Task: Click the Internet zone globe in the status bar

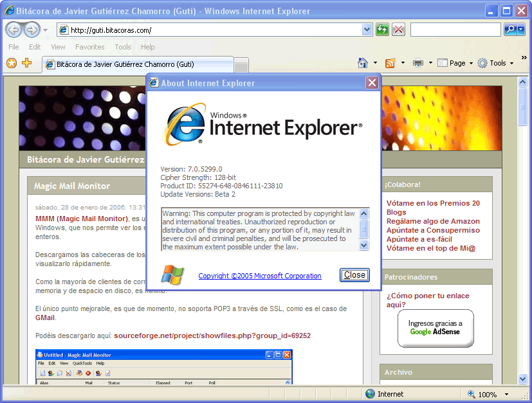Action: pos(370,393)
